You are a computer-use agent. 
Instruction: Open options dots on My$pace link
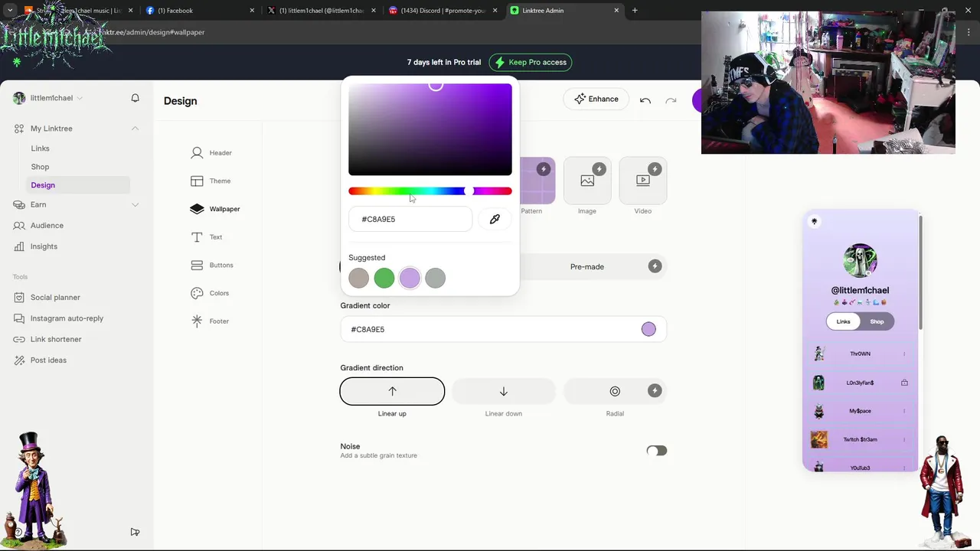click(904, 411)
